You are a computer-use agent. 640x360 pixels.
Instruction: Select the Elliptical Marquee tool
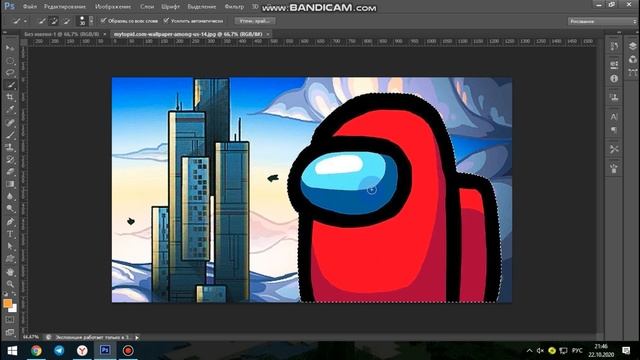click(10, 61)
